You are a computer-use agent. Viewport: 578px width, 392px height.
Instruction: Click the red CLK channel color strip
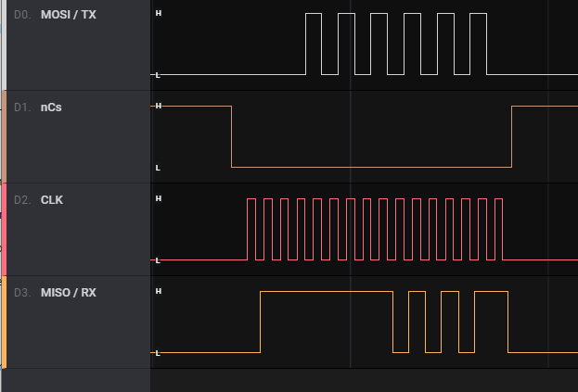[3, 230]
